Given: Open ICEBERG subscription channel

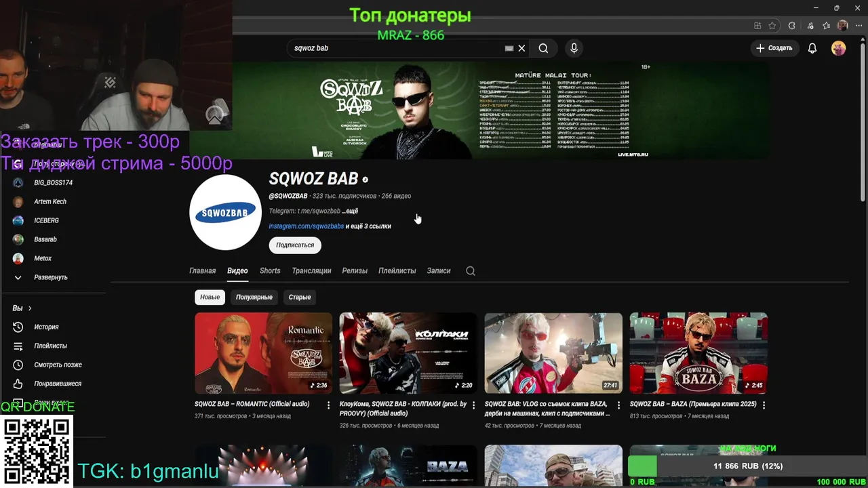Looking at the screenshot, I should pyautogui.click(x=46, y=220).
